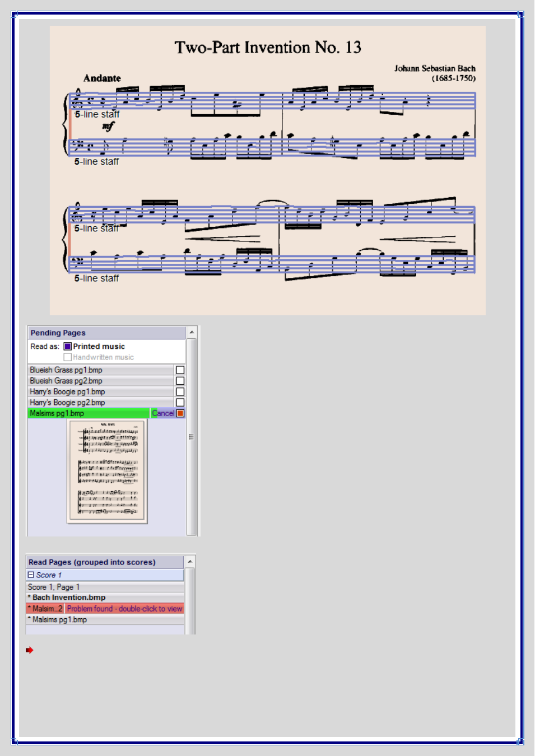The image size is (535, 756).
Task: Click the second system's treble 5-line staff
Action: 272,214
